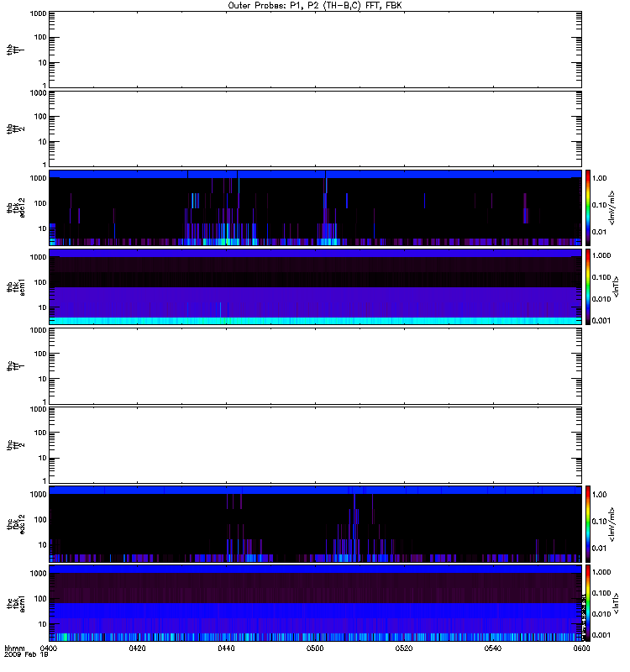630x672 pixels.
Task: Click the 0600 time axis label
Action: click(581, 648)
